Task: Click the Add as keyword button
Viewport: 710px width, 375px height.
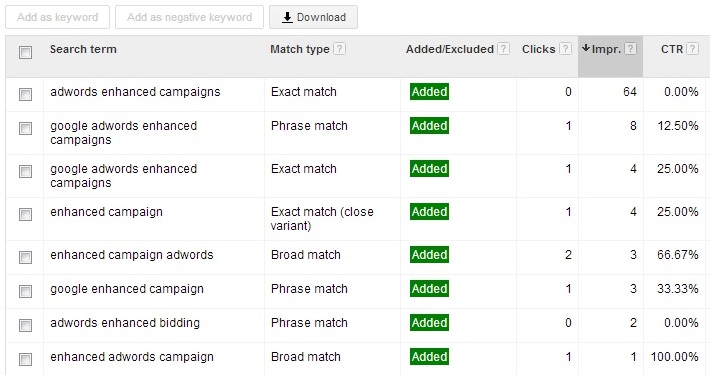Action: [x=58, y=17]
